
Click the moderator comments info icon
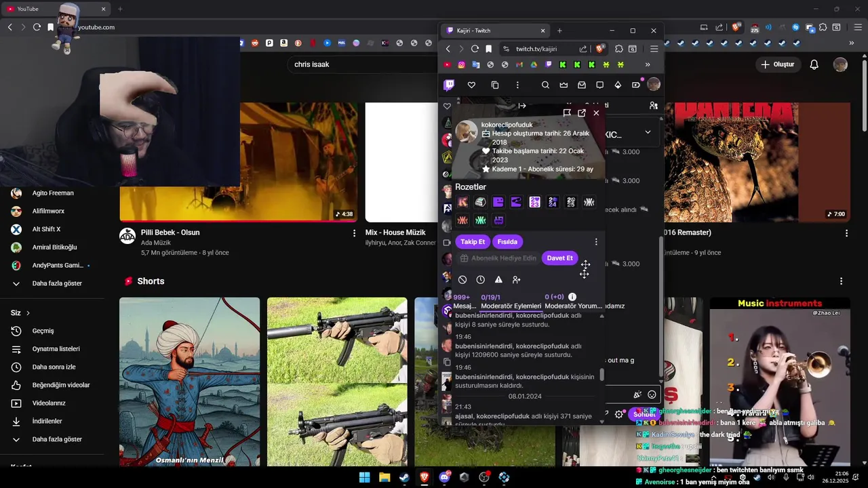572,297
